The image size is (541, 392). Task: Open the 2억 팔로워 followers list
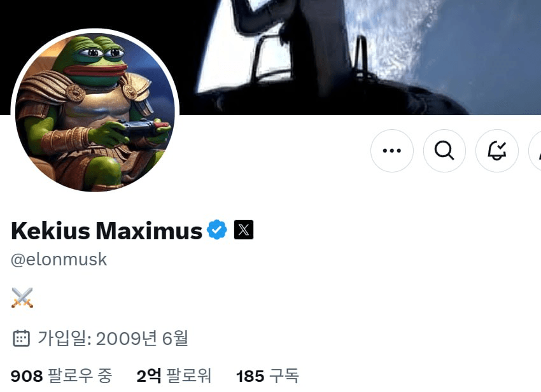point(174,376)
